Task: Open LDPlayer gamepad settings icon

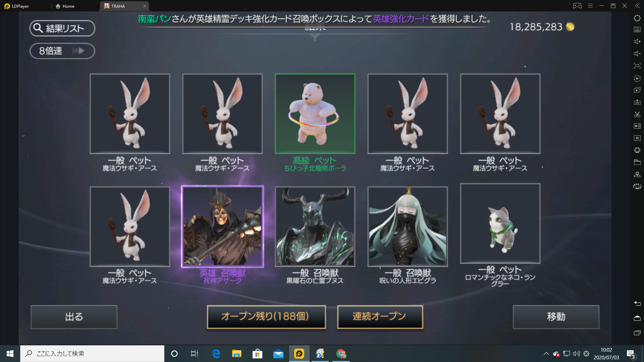Action: (x=577, y=6)
